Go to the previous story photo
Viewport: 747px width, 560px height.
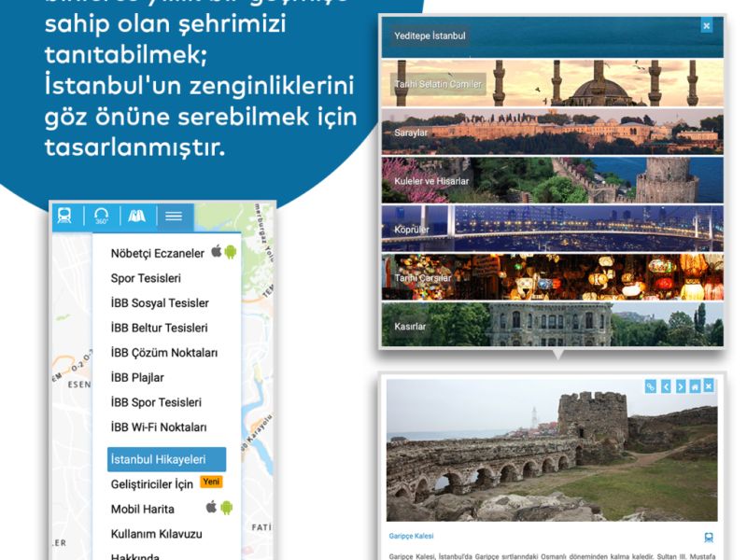tap(666, 386)
